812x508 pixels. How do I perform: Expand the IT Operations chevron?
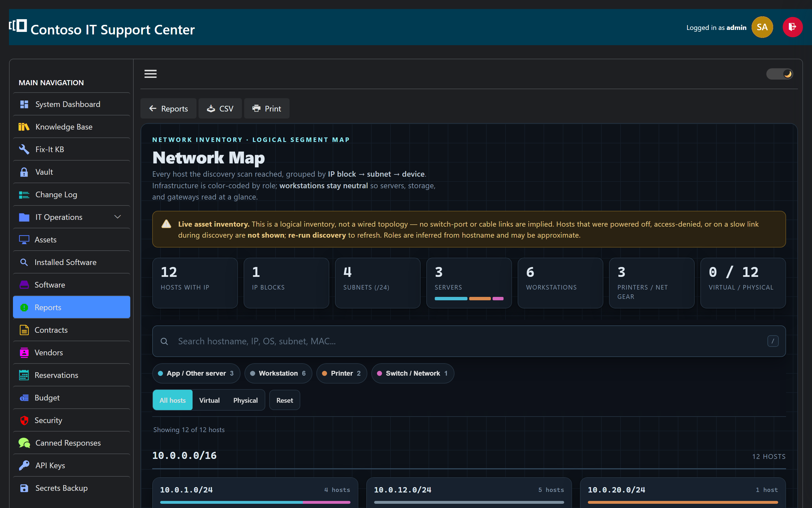[x=118, y=217]
